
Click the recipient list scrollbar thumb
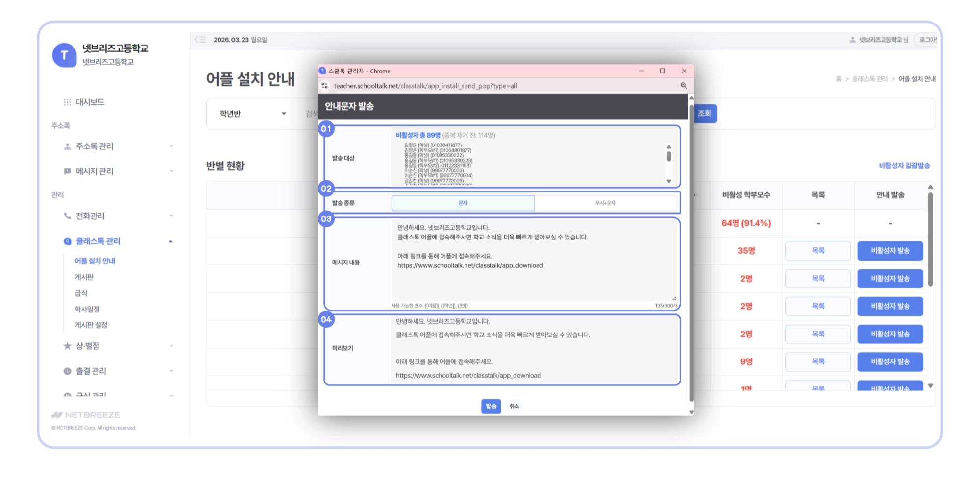point(669,156)
